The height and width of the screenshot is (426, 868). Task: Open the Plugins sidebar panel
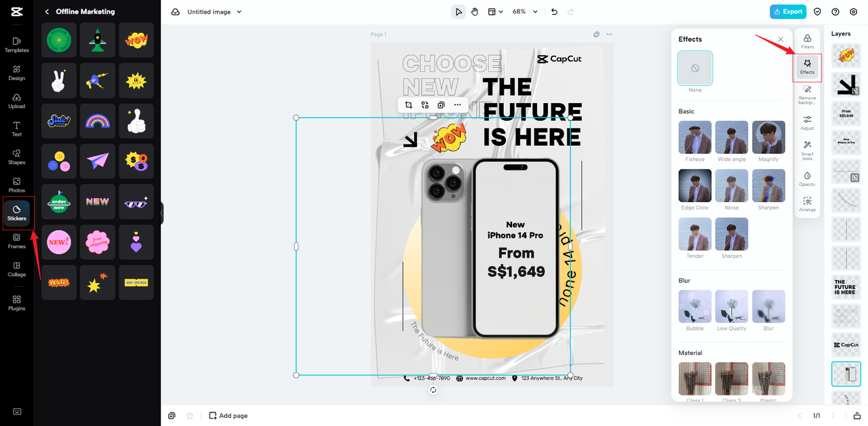pyautogui.click(x=17, y=303)
